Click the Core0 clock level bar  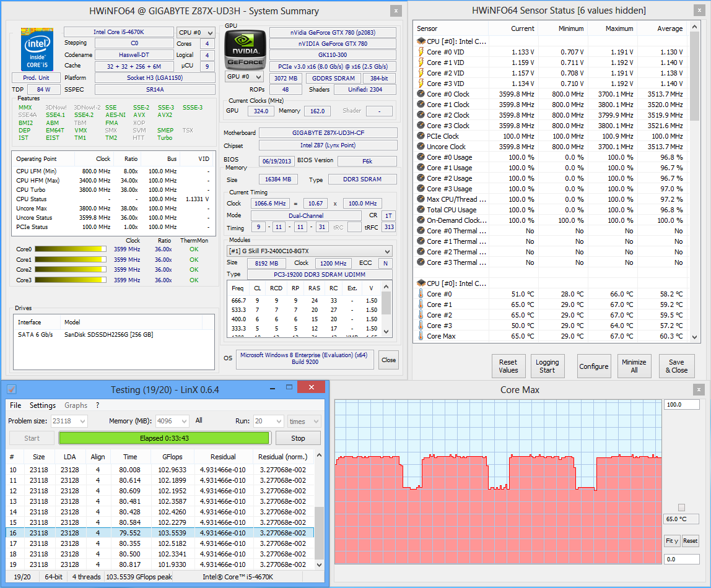(x=71, y=249)
